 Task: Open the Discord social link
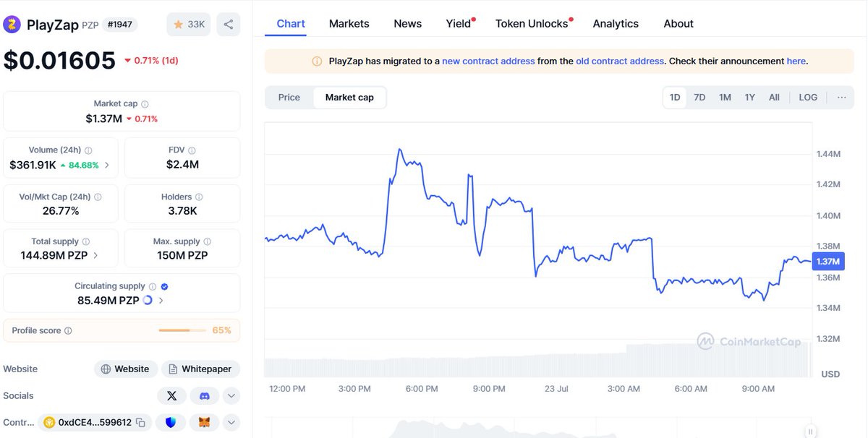(x=205, y=395)
